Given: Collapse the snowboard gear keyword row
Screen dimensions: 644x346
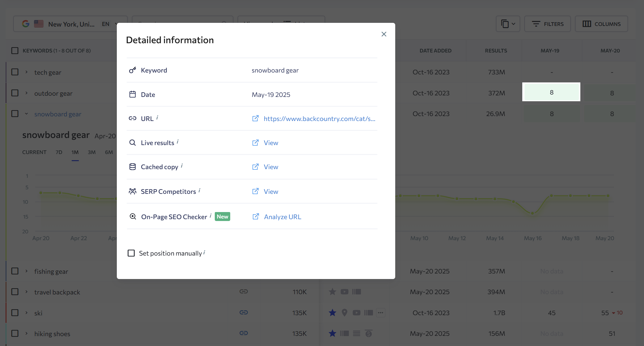Looking at the screenshot, I should pyautogui.click(x=27, y=114).
